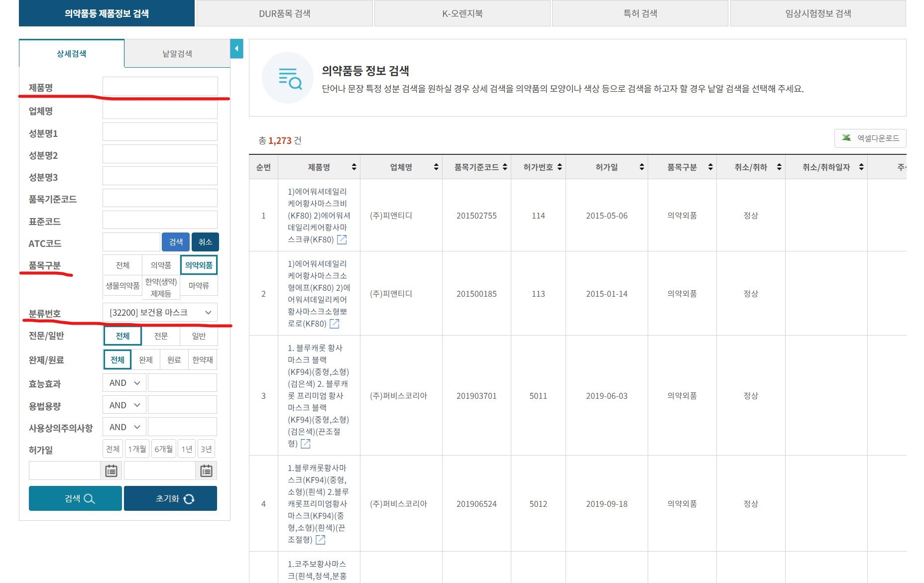Click 품목기준코드 cell 201502755
Screen dimensions: 924x583
[x=476, y=216]
